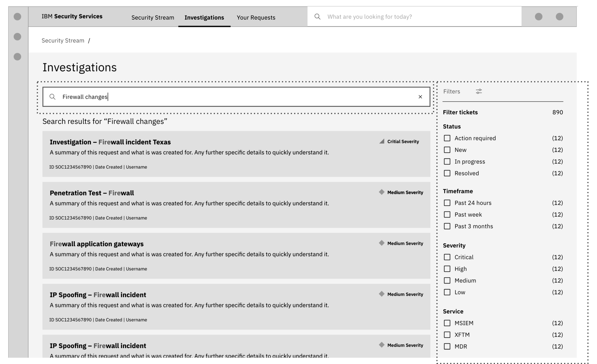The width and height of the screenshot is (597, 364).
Task: Click the Service filter group heading
Action: pyautogui.click(x=453, y=311)
